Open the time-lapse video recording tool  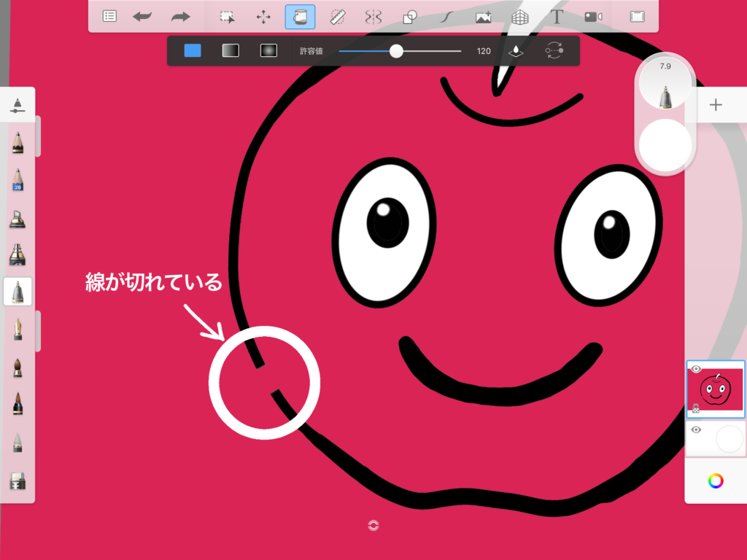click(x=593, y=17)
